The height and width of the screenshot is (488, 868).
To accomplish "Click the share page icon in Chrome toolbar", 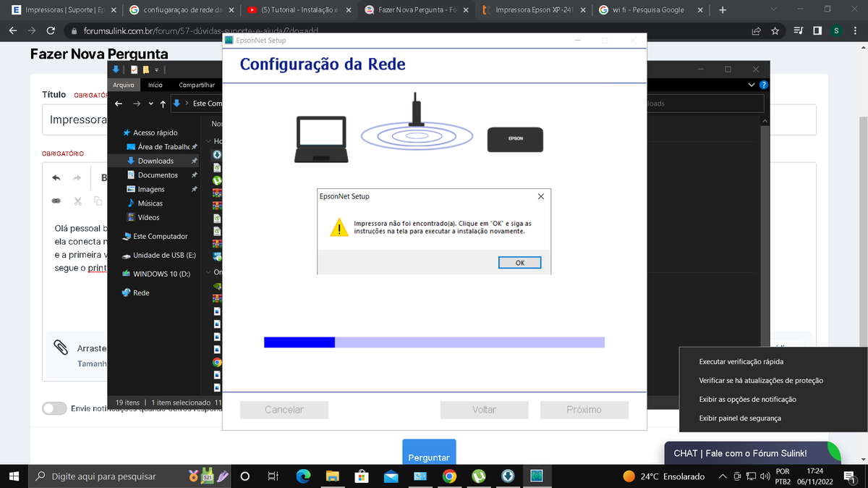I will pos(756,31).
